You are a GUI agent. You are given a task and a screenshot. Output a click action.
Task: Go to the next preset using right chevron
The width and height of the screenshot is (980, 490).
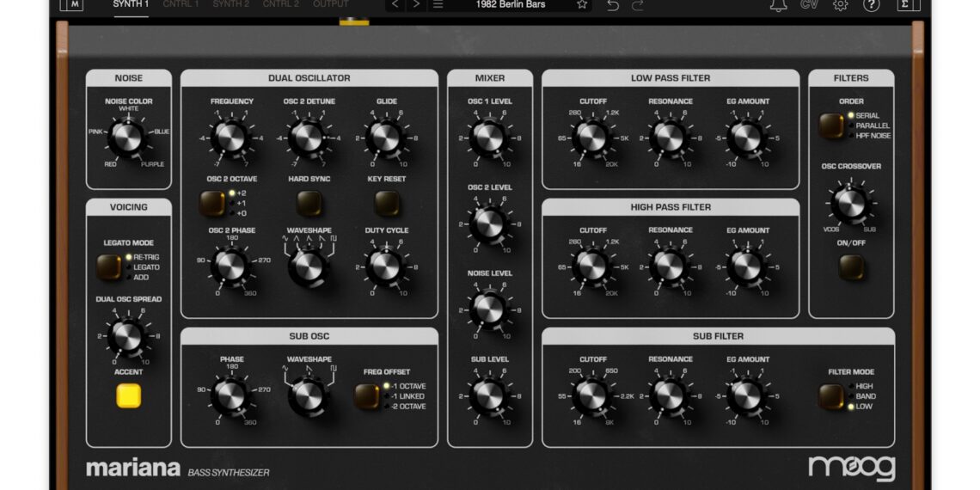pos(417,4)
